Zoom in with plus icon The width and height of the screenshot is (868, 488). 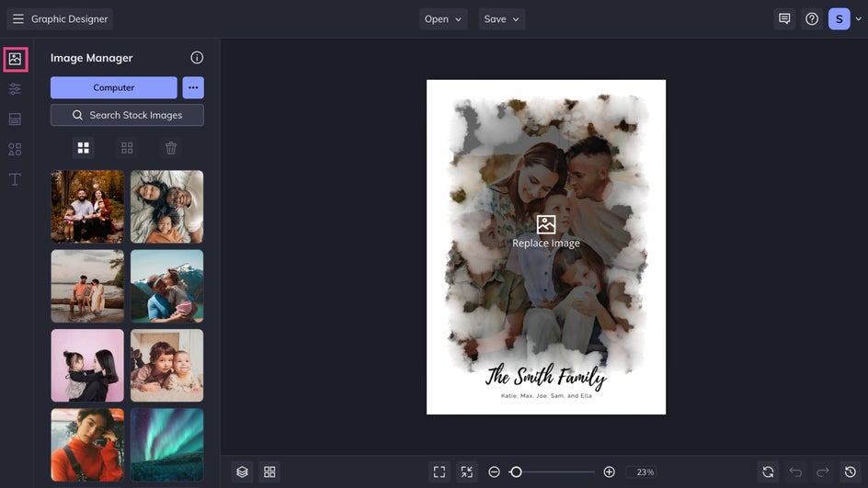pyautogui.click(x=609, y=472)
